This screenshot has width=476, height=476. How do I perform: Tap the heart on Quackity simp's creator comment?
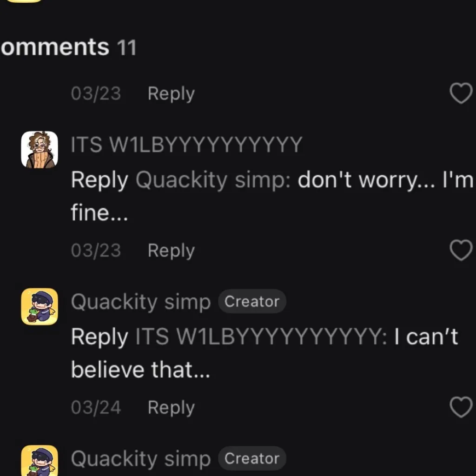(x=461, y=407)
